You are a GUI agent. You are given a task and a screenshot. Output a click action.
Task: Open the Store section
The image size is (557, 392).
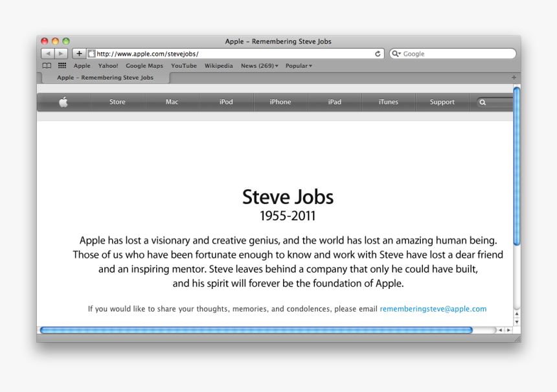pyautogui.click(x=117, y=102)
